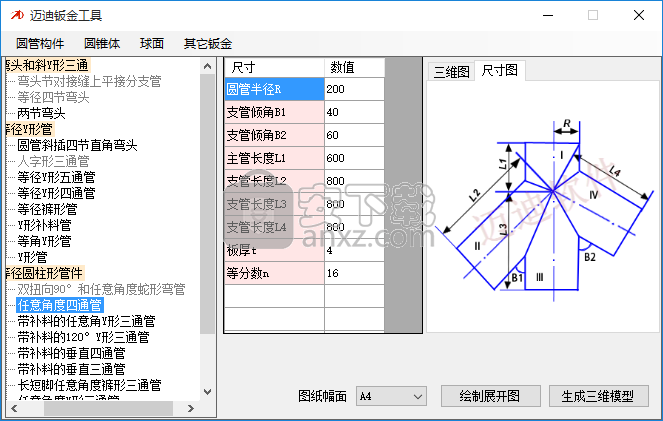The height and width of the screenshot is (421, 663).
Task: Click the tree's scroll down arrow
Action: click(x=207, y=392)
